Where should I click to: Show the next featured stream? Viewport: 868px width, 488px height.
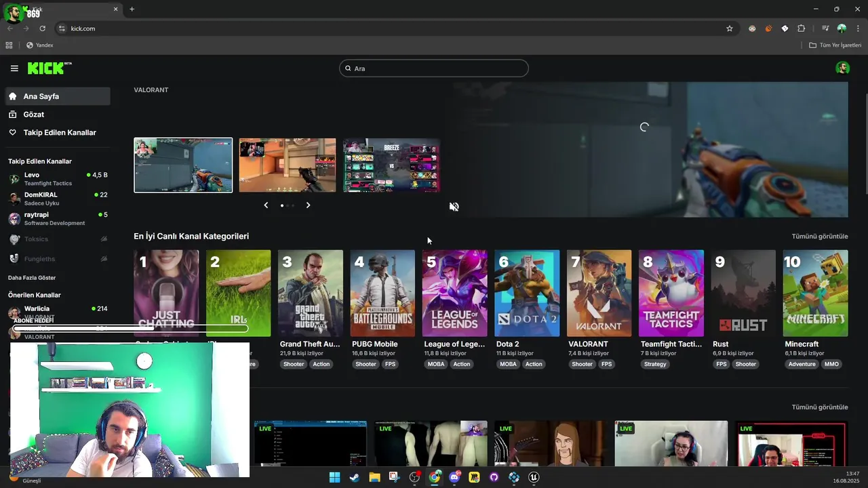(x=308, y=205)
